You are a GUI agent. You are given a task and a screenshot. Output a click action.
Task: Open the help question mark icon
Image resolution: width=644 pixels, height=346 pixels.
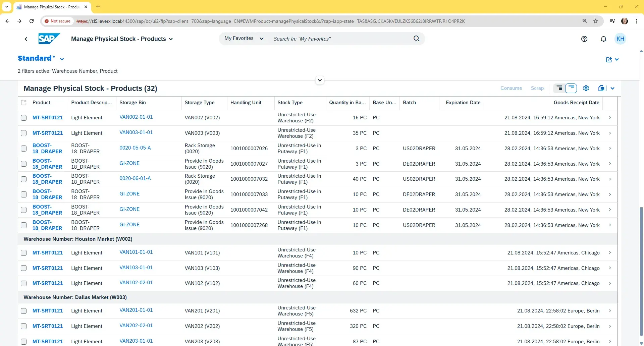[x=584, y=39]
